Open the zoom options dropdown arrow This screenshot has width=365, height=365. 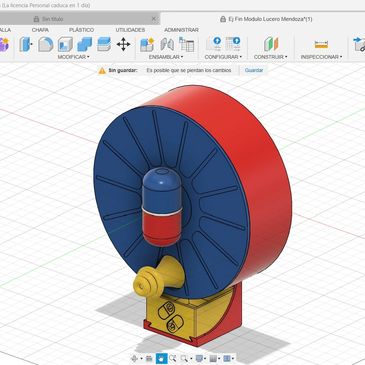pyautogui.click(x=191, y=359)
